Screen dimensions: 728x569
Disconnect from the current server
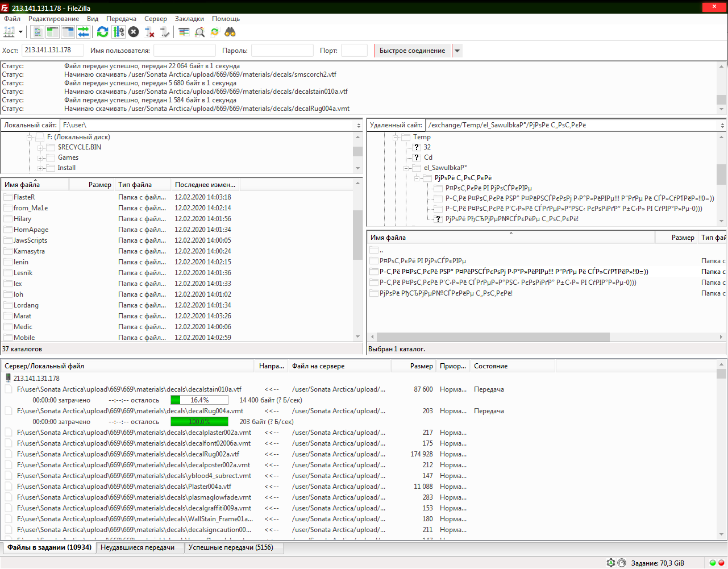coord(149,32)
